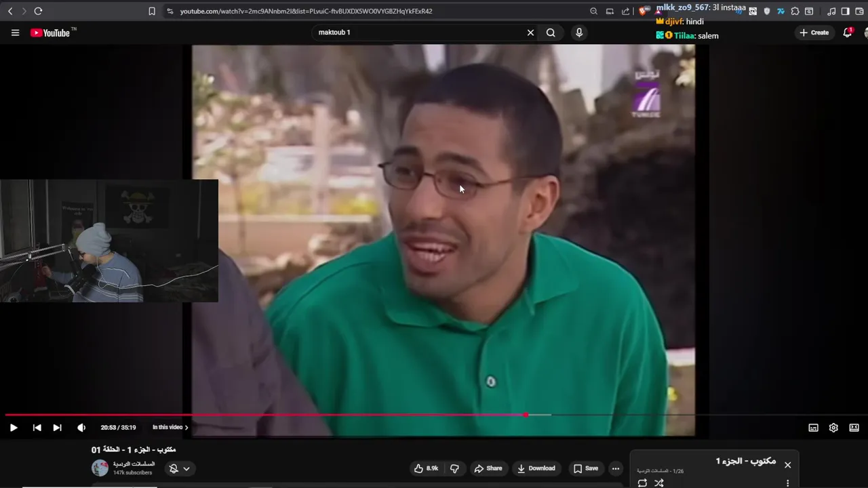Open player settings gear
This screenshot has width=868, height=488.
833,428
